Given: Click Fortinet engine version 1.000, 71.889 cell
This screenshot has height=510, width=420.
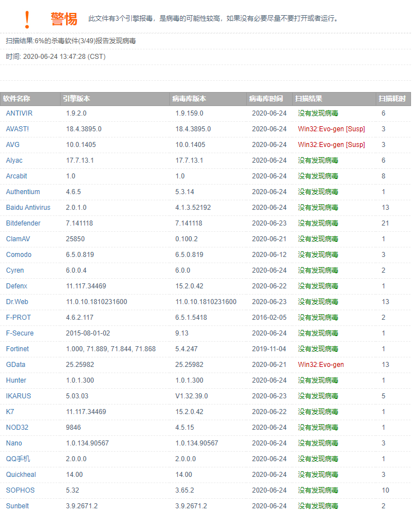Looking at the screenshot, I should (111, 349).
